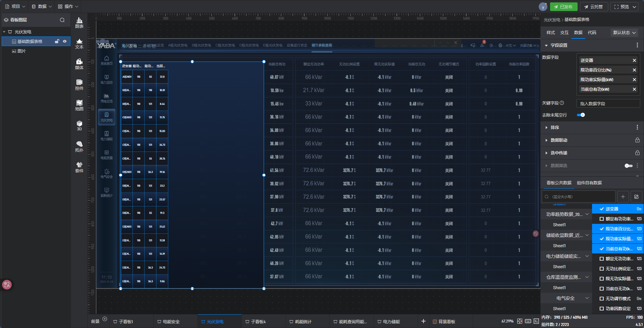Image resolution: width=644 pixels, height=328 pixels.
Task: Toggle visibility of 基础数据表格 layer
Action: pos(65,41)
